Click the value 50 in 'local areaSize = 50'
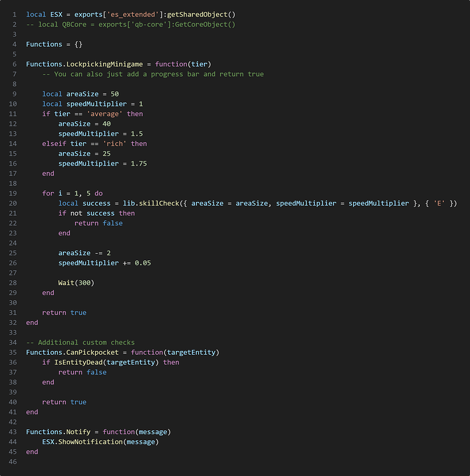The image size is (470, 476). pyautogui.click(x=114, y=94)
